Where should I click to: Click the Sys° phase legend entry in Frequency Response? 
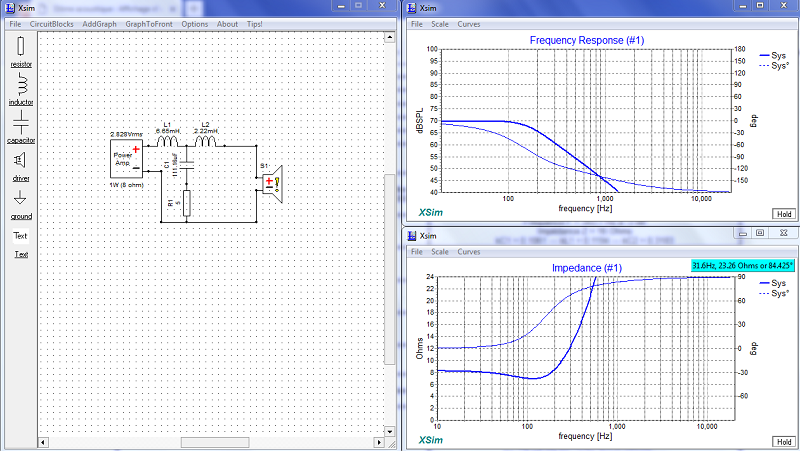[x=774, y=65]
